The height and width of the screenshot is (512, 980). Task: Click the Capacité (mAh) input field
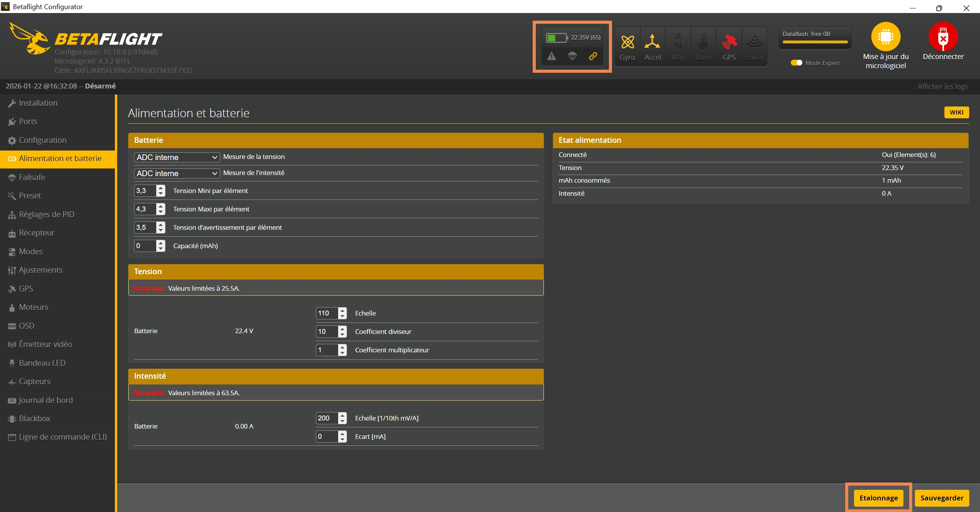point(145,246)
